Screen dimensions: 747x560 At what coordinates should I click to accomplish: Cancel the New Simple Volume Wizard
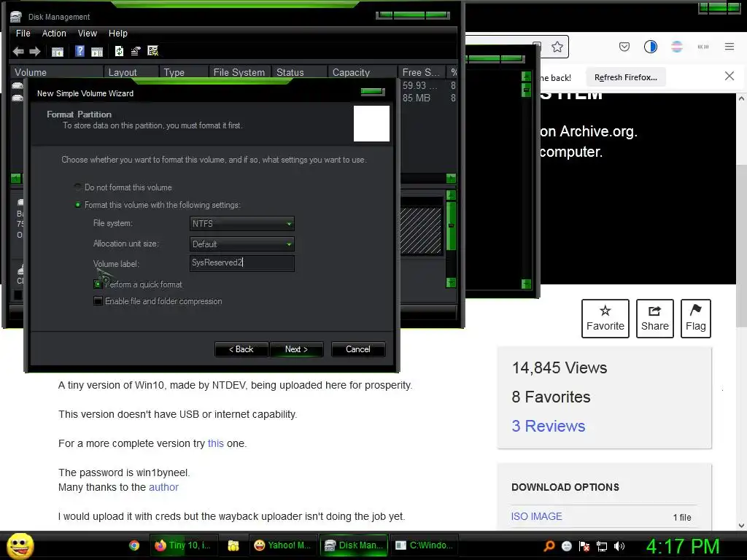point(357,349)
